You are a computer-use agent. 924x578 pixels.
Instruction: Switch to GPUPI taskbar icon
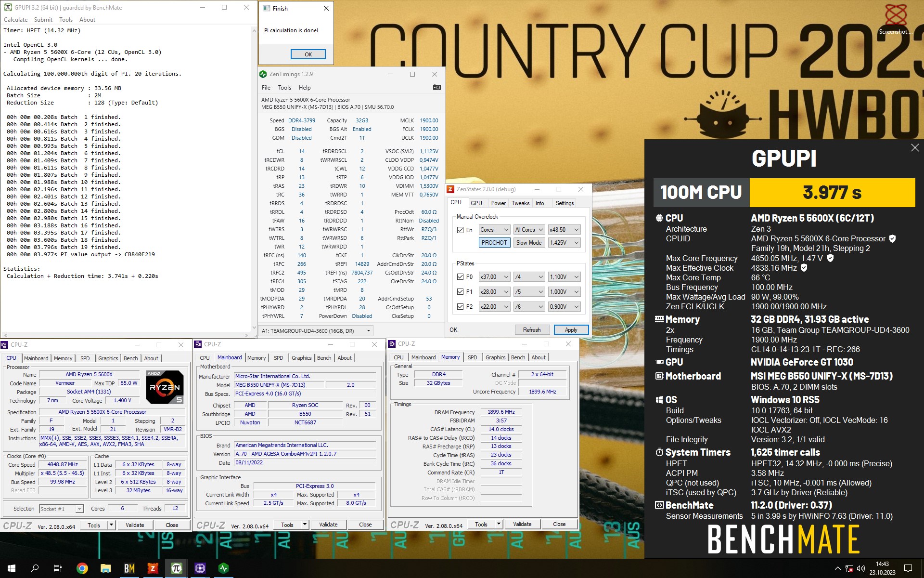click(177, 568)
